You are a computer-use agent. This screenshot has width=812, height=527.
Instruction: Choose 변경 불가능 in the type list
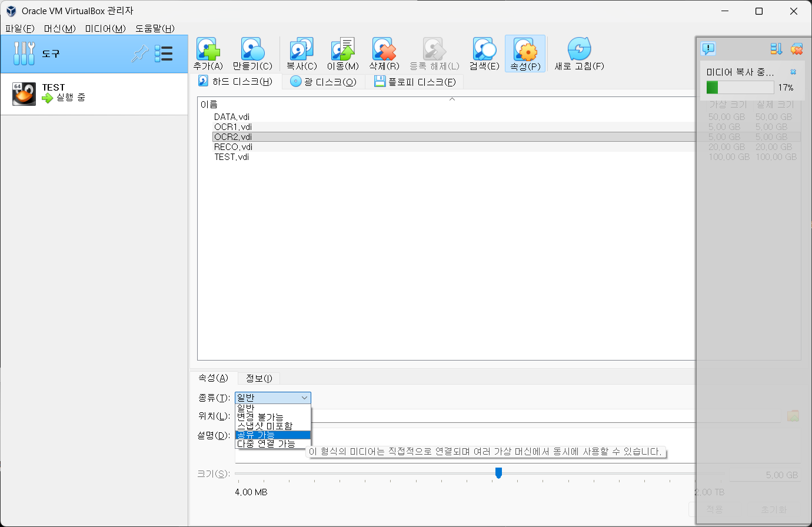click(273, 416)
